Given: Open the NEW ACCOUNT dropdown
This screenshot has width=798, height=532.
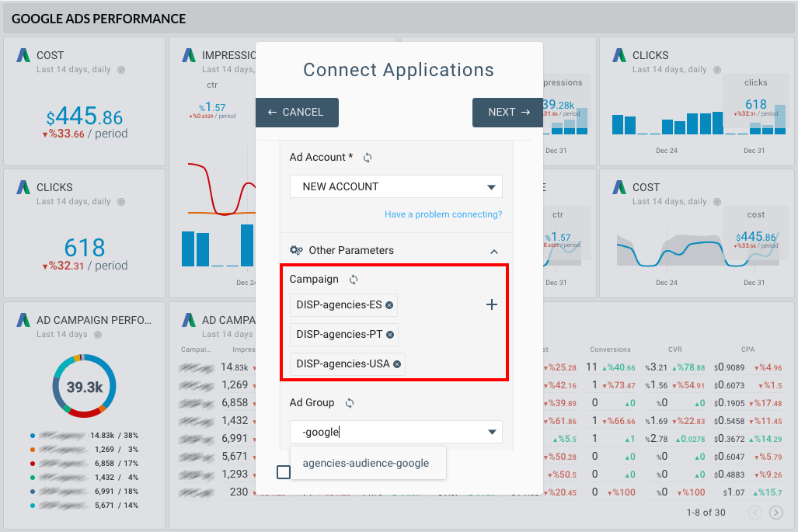Looking at the screenshot, I should (396, 186).
